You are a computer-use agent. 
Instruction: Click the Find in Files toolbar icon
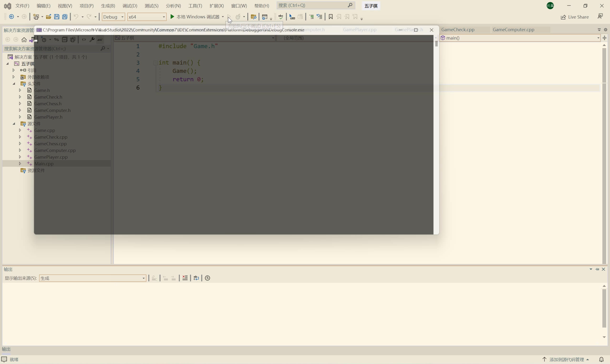point(253,17)
